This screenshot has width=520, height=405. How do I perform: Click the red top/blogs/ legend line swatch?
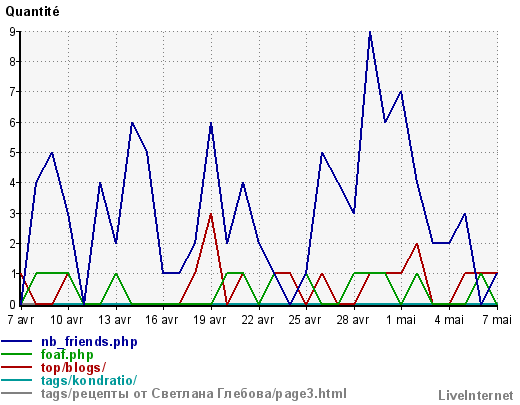17,367
